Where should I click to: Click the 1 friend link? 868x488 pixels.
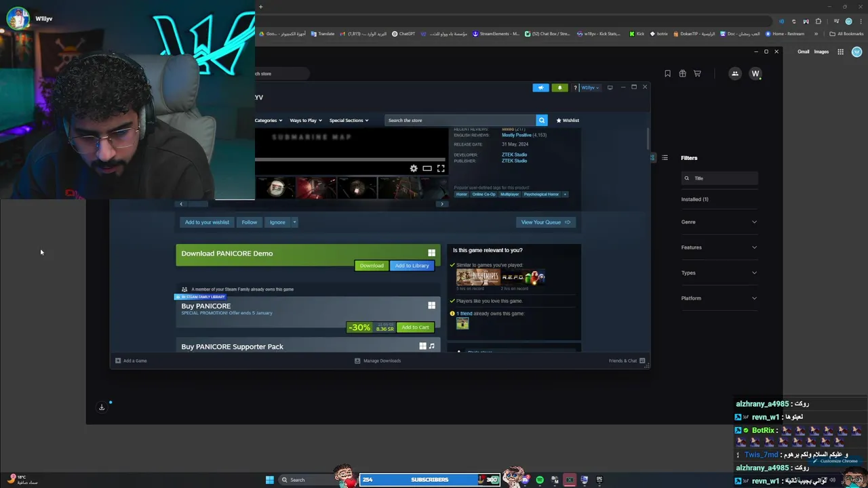[464, 314]
